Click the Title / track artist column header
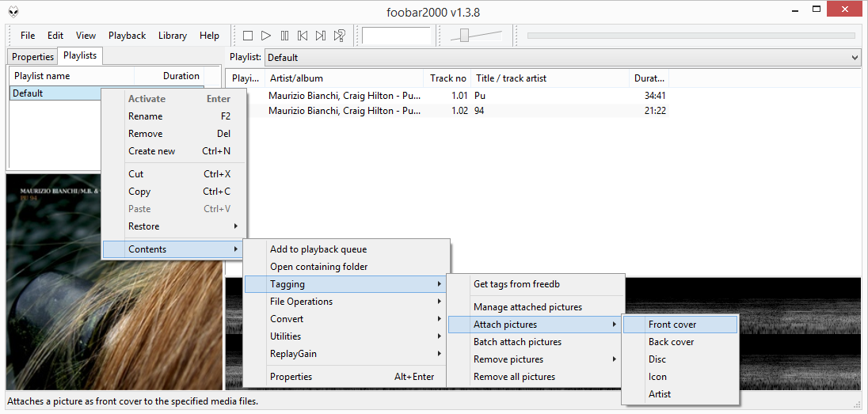 pos(550,78)
